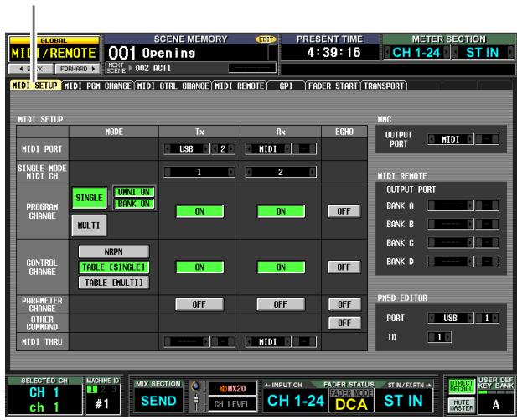Click right arrow of Tx MIDI port USB
The width and height of the screenshot is (517, 420).
(206, 148)
